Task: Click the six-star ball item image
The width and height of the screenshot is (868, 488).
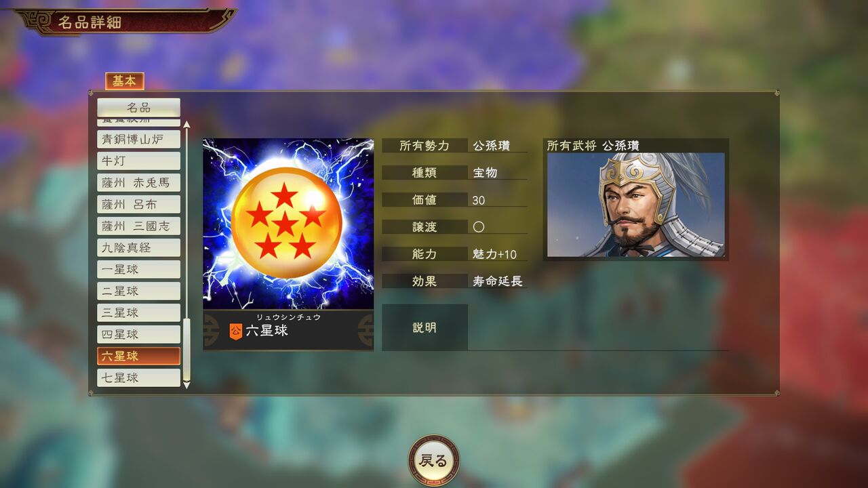Action: (288, 224)
